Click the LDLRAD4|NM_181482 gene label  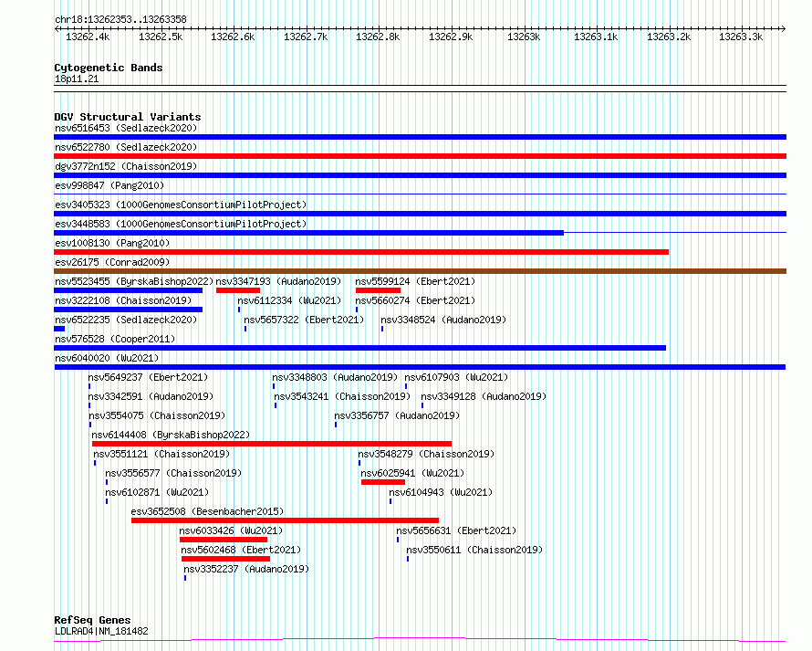101,631
